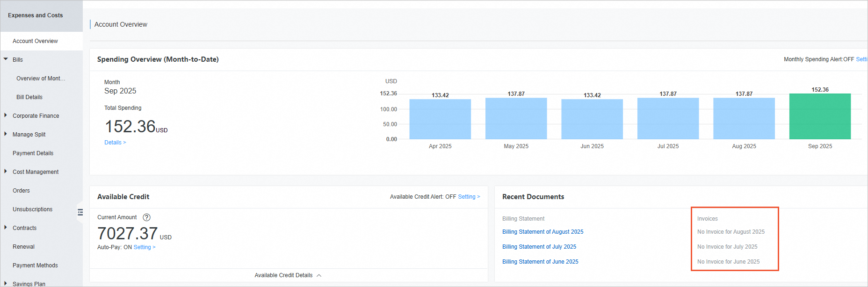Viewport: 868px width, 287px height.
Task: Open Overview of Monthly bills item
Action: 41,79
